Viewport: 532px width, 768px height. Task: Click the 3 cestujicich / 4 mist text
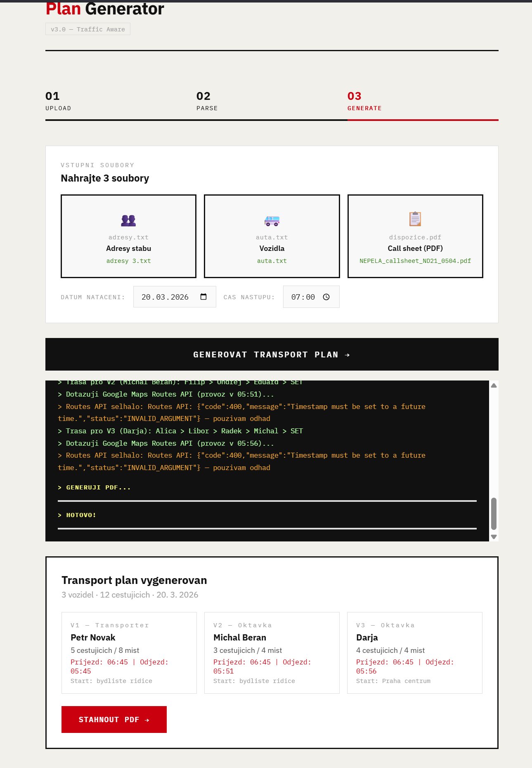(x=248, y=650)
